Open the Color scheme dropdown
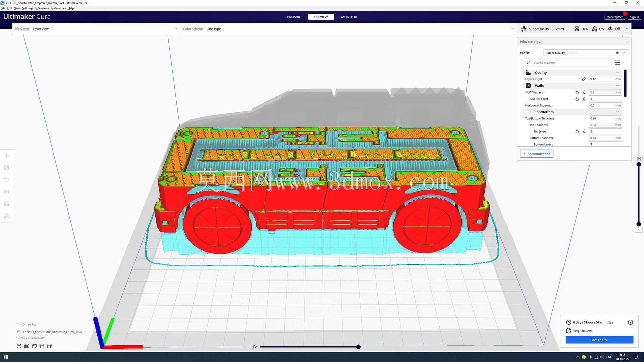644x362 pixels. point(348,29)
